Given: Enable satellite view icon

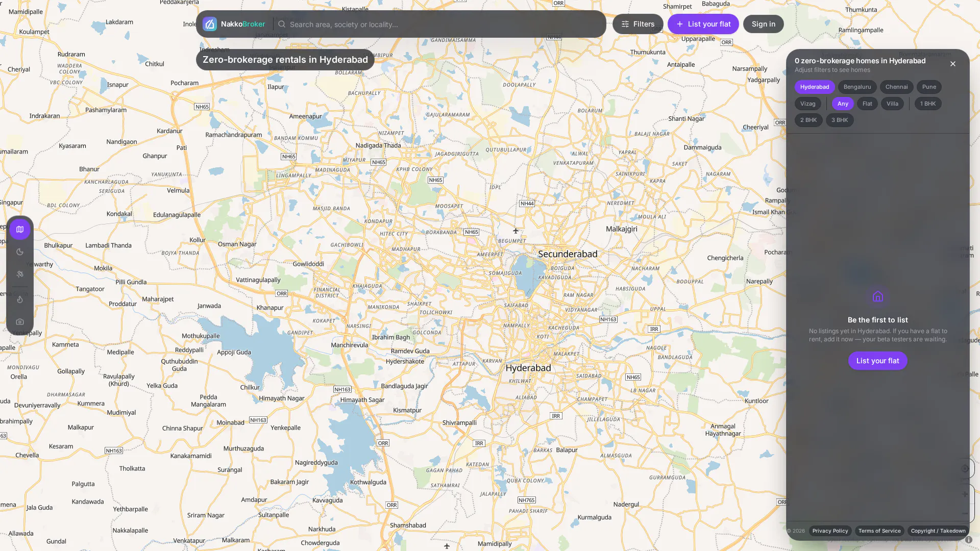Looking at the screenshot, I should click(x=20, y=274).
